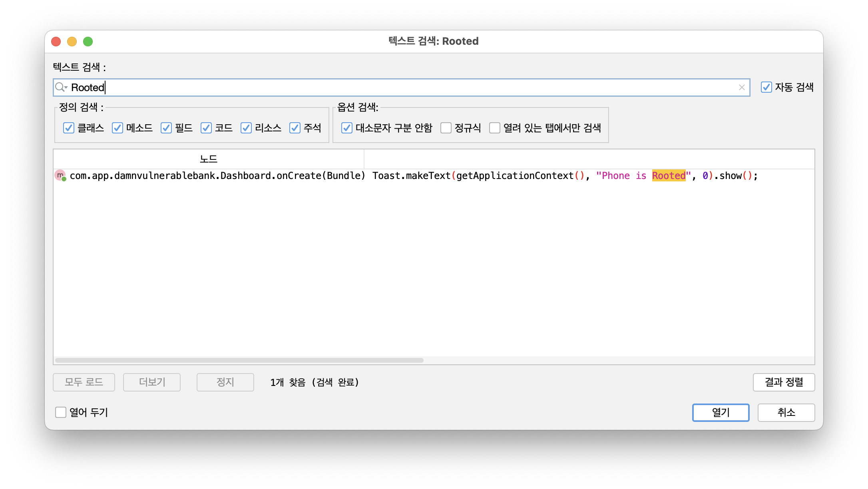Screen dimensions: 868x489
Task: Toggle the 코드 search checkbox
Action: pyautogui.click(x=206, y=128)
